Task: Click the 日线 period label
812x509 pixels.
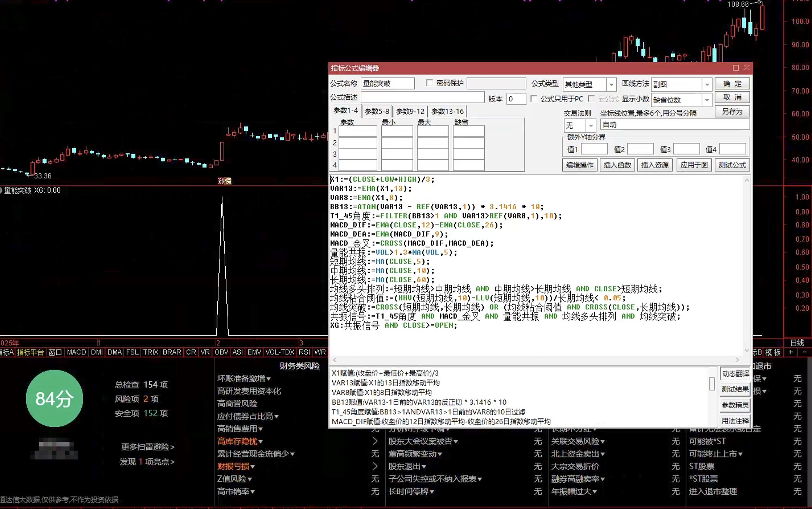Action: [x=797, y=343]
